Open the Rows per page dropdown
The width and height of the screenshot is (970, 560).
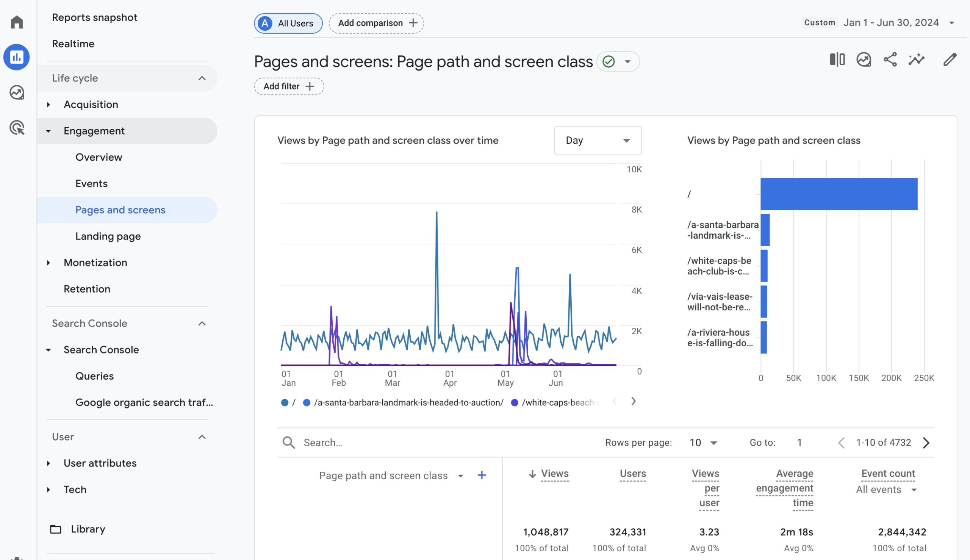pos(703,443)
